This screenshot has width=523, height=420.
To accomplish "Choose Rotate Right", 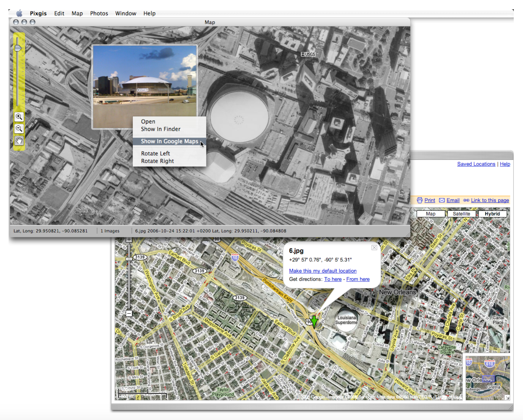I will tap(169, 161).
